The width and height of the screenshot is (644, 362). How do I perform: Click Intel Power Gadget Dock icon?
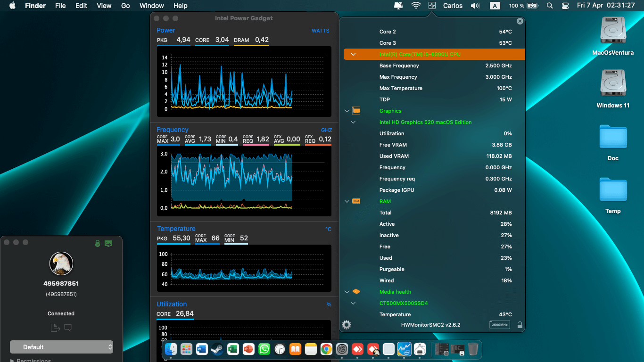pos(404,349)
